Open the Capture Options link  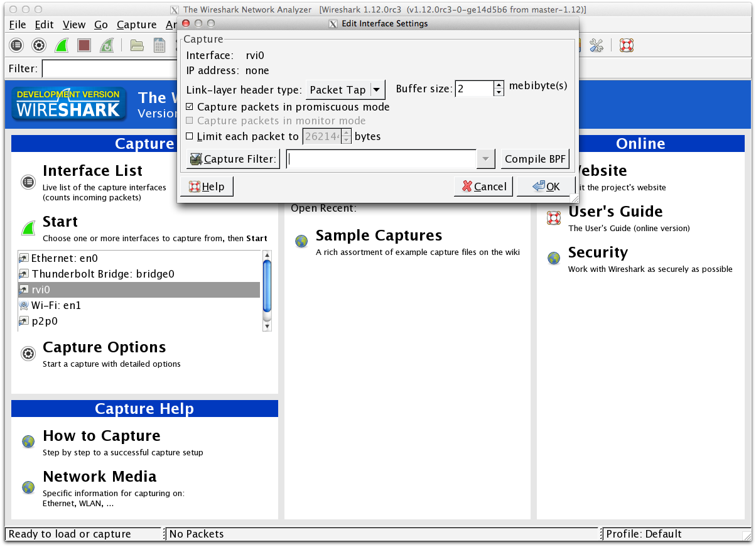click(104, 347)
